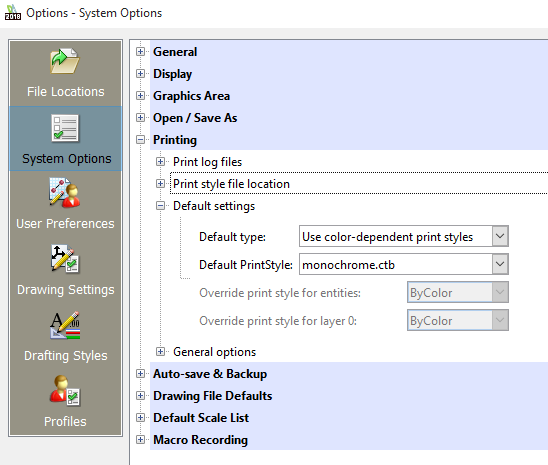
Task: Open the Drawing Settings icon
Action: tap(65, 259)
